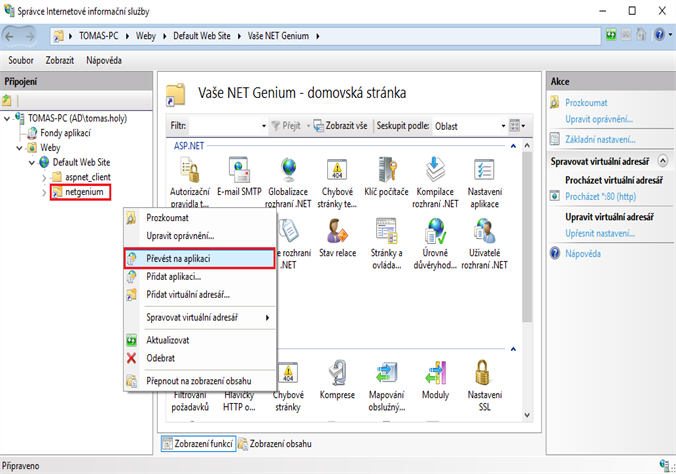Screen dimensions: 676x474
Task: Click Upřesnit nastavení... link
Action: pos(600,233)
